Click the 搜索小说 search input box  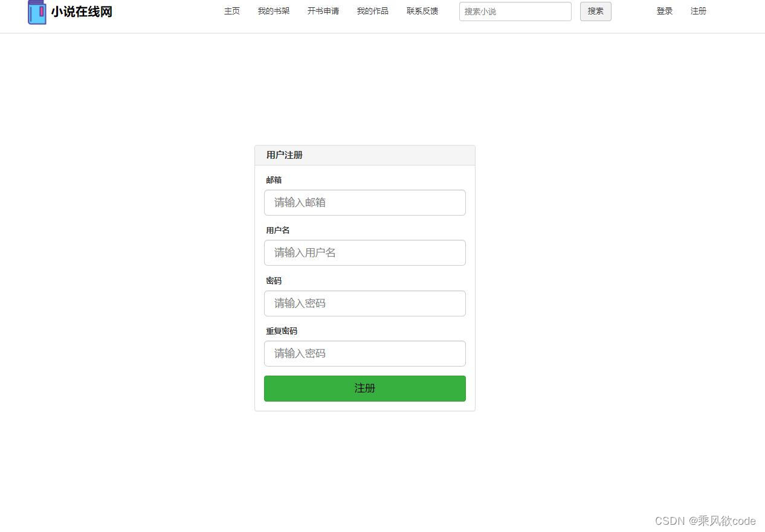(515, 11)
